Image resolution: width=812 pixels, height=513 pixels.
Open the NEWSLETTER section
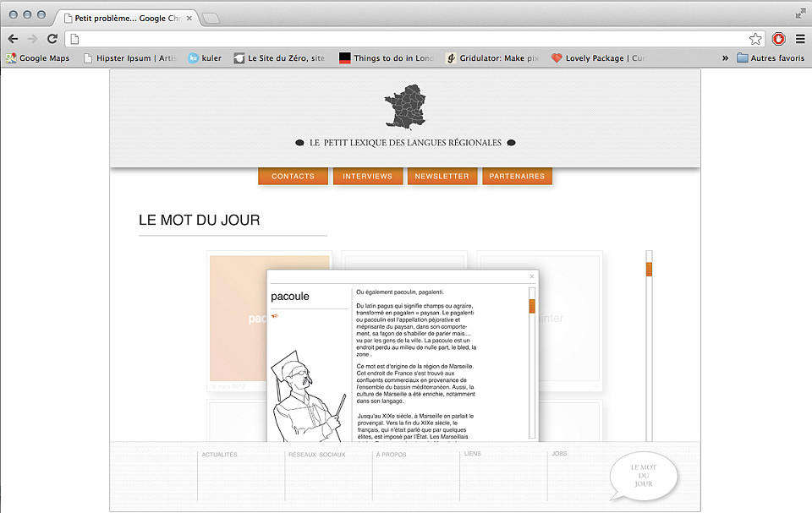(442, 176)
